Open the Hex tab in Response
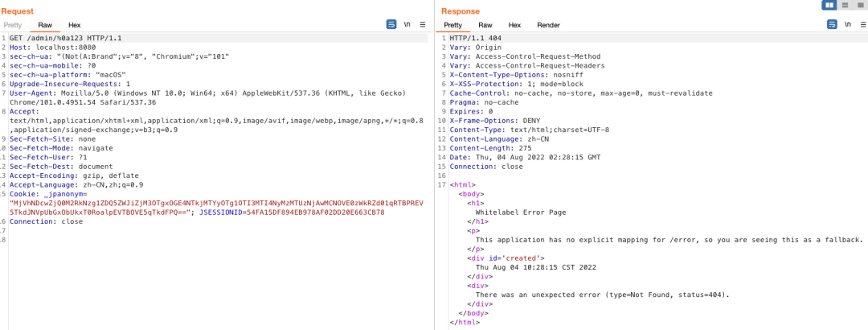This screenshot has width=868, height=330. (x=514, y=26)
